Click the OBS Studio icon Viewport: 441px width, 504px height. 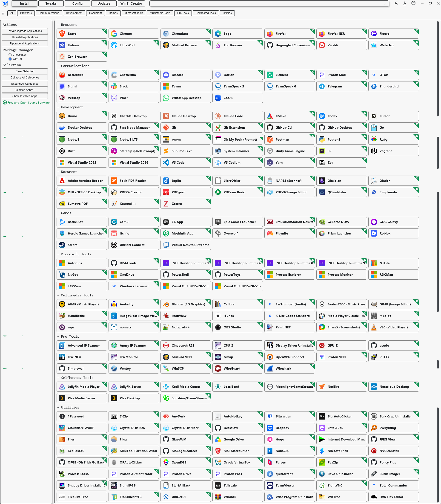click(218, 327)
